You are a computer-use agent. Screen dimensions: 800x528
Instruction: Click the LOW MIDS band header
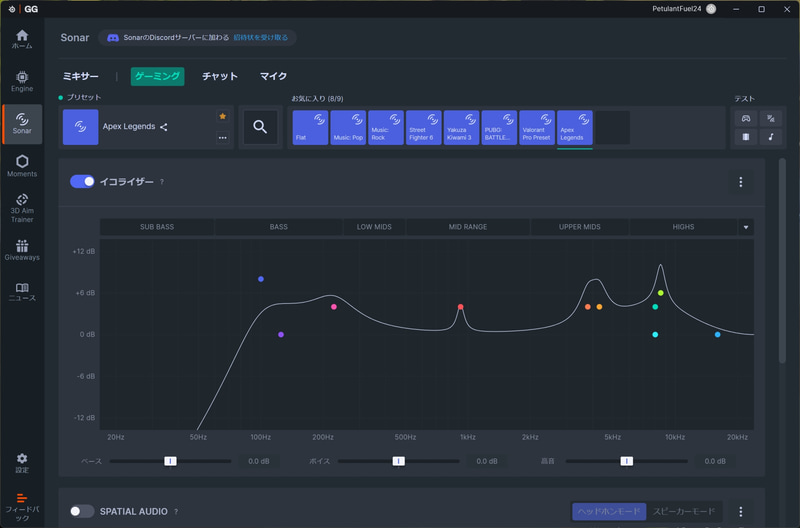click(374, 227)
